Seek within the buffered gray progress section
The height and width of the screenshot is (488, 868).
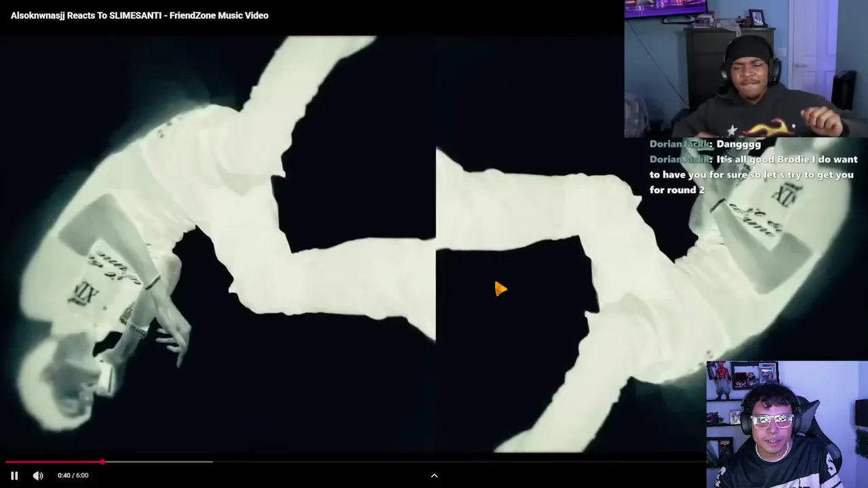(159, 462)
